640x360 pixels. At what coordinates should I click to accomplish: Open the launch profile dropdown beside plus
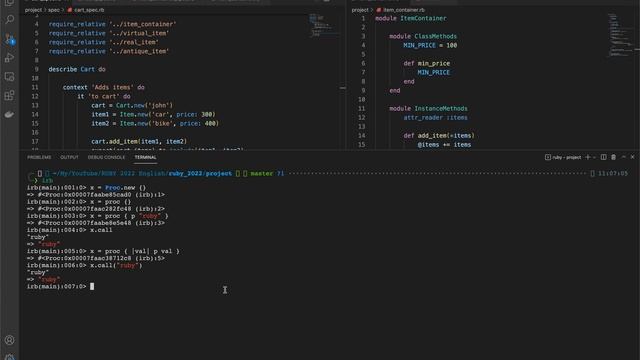tap(594, 157)
